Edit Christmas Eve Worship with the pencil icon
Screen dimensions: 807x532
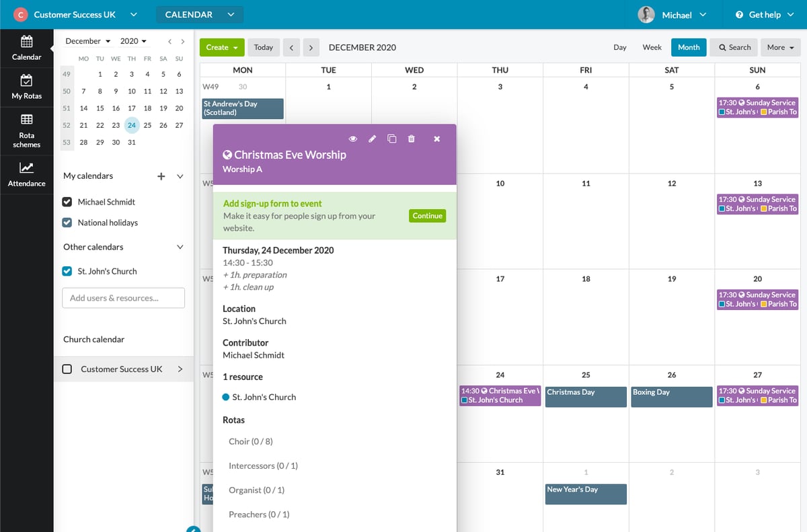pos(373,139)
